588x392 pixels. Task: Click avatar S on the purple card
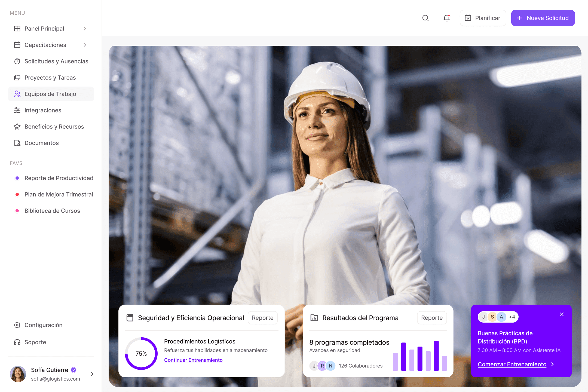pos(492,317)
